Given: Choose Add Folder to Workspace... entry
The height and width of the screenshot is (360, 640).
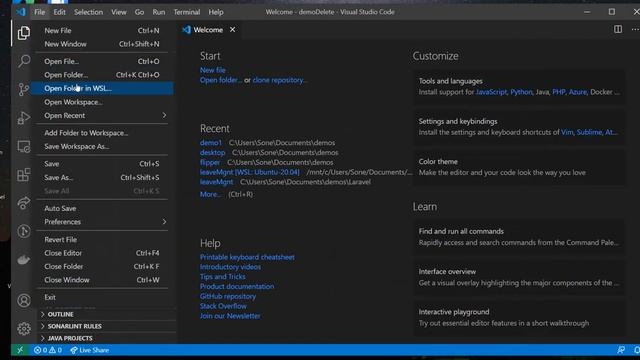Looking at the screenshot, I should pos(102,133).
